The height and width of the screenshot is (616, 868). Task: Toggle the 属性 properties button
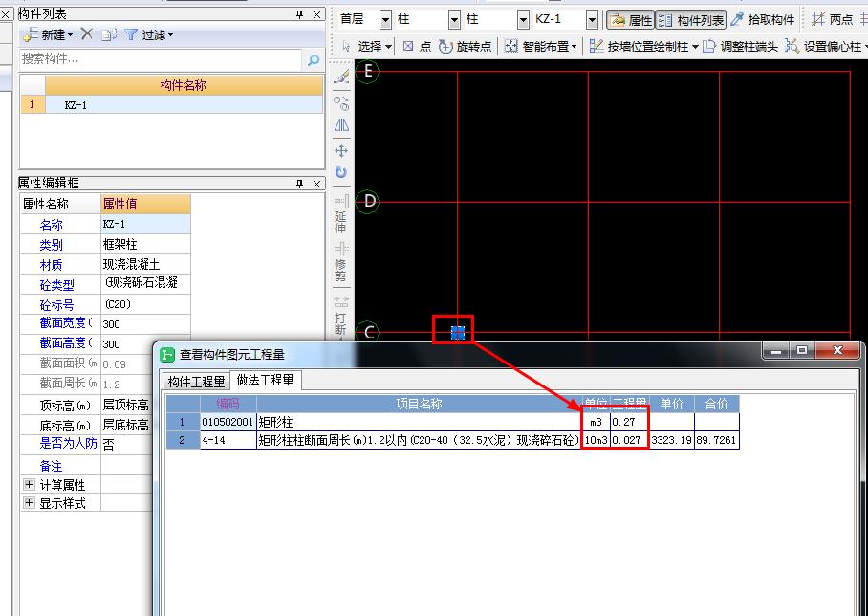pyautogui.click(x=631, y=20)
